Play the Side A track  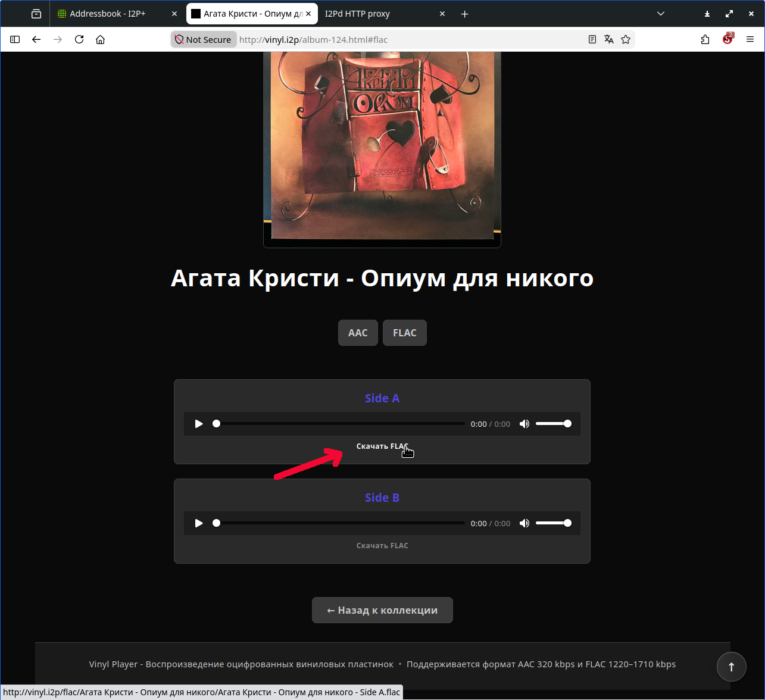[x=199, y=424]
